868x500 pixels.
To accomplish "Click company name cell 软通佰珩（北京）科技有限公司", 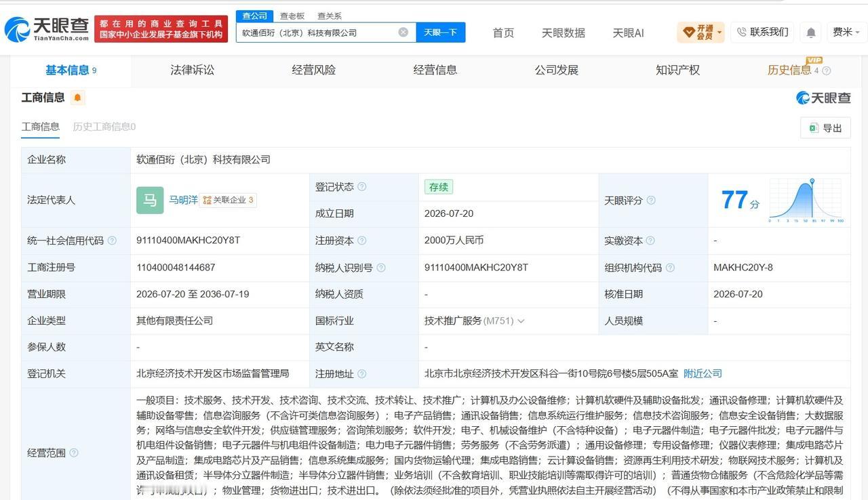I will pos(203,160).
